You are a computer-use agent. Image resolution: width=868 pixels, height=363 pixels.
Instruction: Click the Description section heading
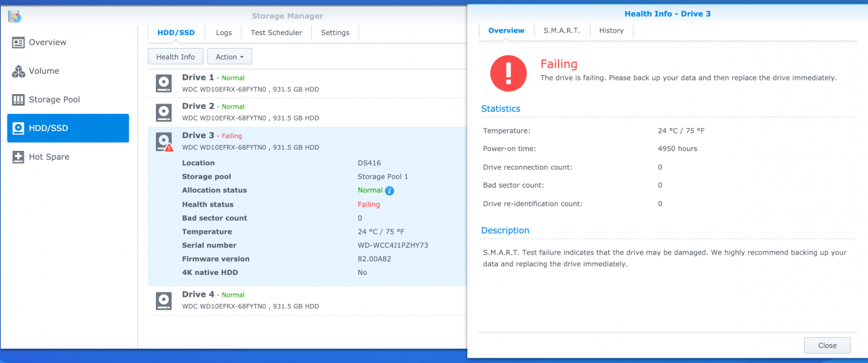point(505,230)
